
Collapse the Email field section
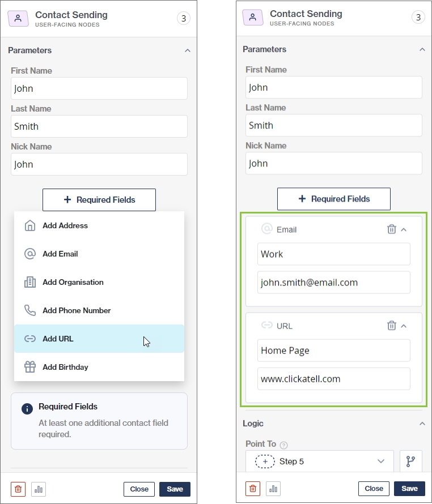[x=404, y=229]
